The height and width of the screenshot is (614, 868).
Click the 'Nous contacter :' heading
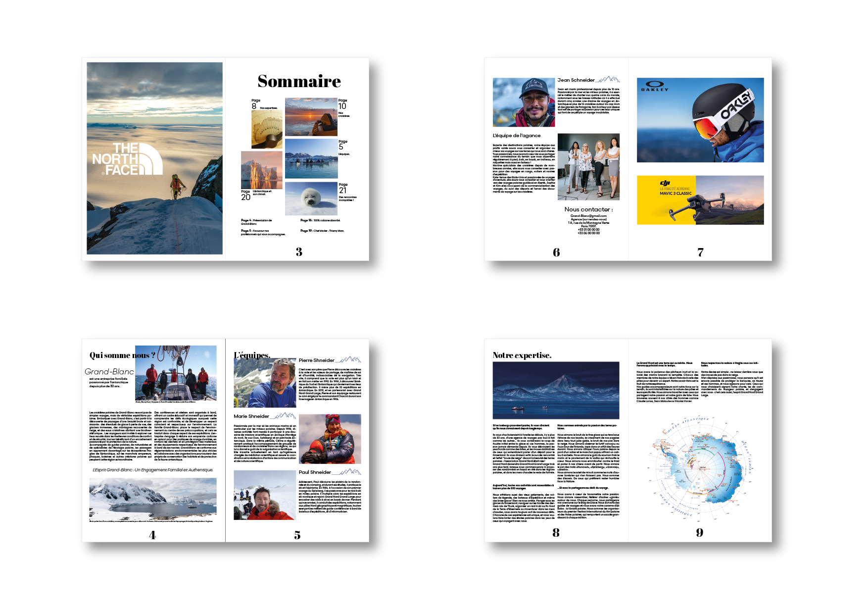[x=588, y=209]
